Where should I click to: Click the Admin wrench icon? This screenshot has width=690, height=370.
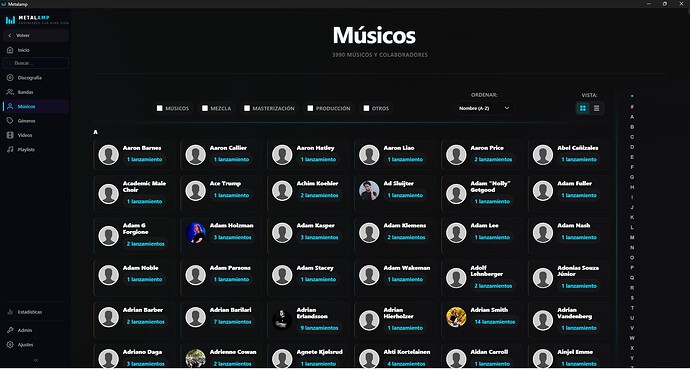tap(10, 330)
